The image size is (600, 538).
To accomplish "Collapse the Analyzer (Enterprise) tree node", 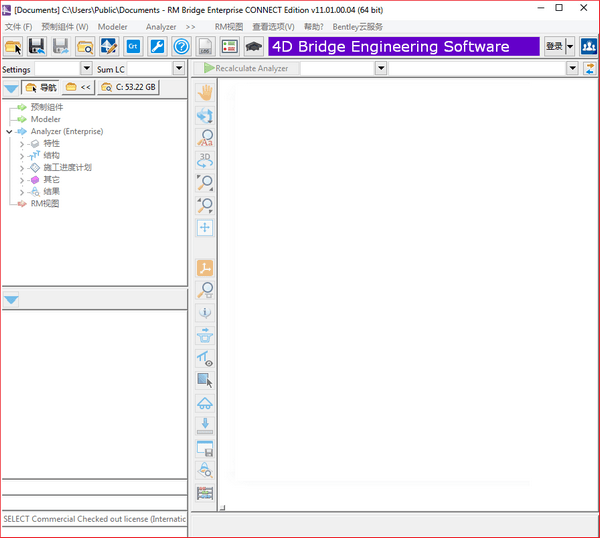I will pyautogui.click(x=9, y=131).
